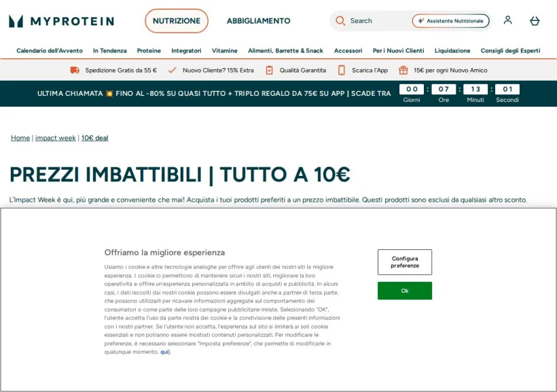Click the Configura preferenze button

tap(405, 262)
